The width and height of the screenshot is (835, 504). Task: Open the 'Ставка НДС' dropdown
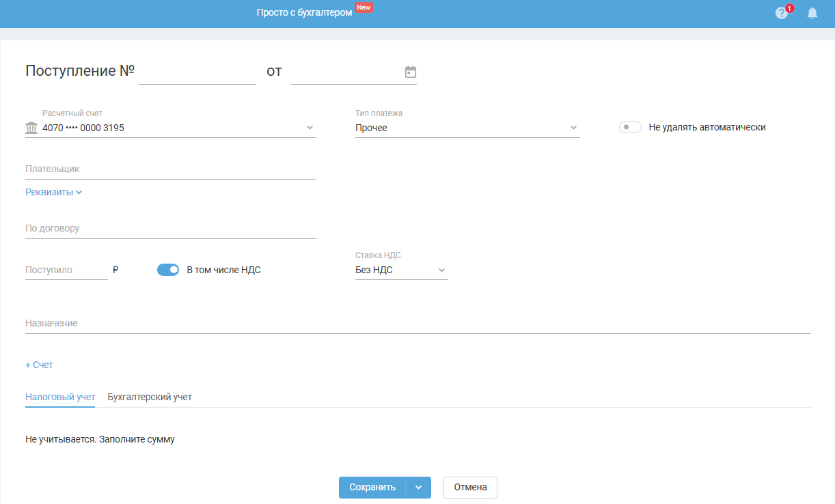pyautogui.click(x=402, y=270)
